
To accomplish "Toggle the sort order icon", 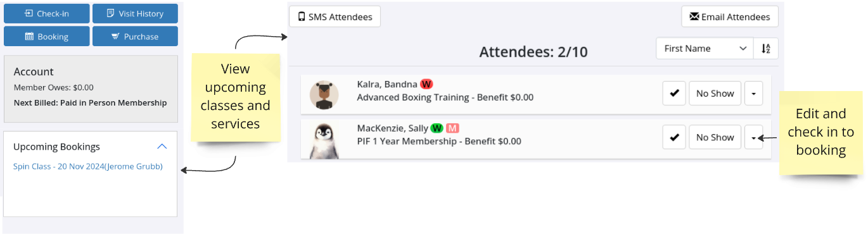I will tap(766, 49).
